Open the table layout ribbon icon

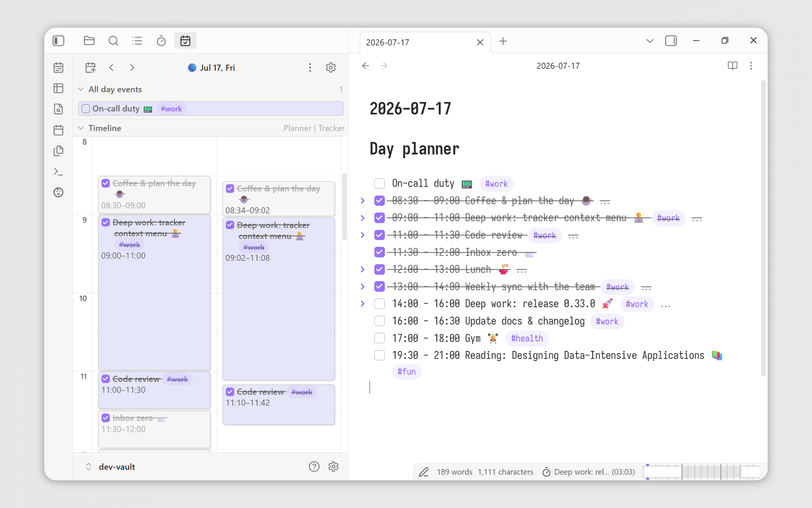pos(58,88)
